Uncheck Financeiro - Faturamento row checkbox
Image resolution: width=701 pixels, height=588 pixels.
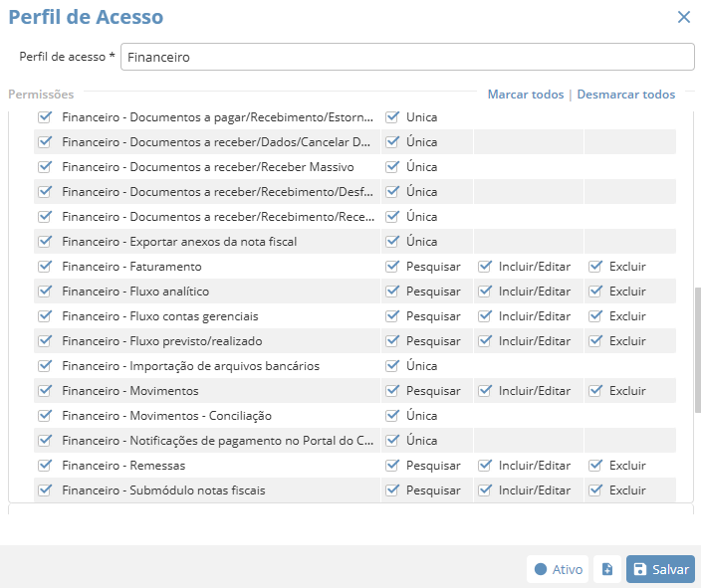44,267
